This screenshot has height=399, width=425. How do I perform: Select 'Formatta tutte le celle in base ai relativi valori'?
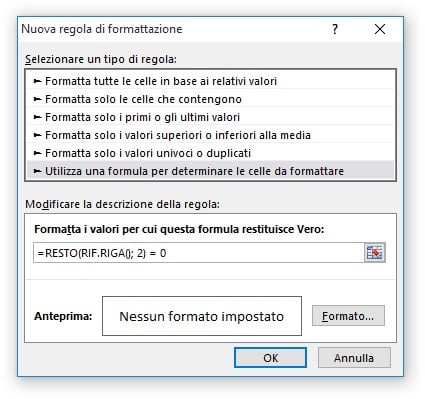(x=210, y=81)
